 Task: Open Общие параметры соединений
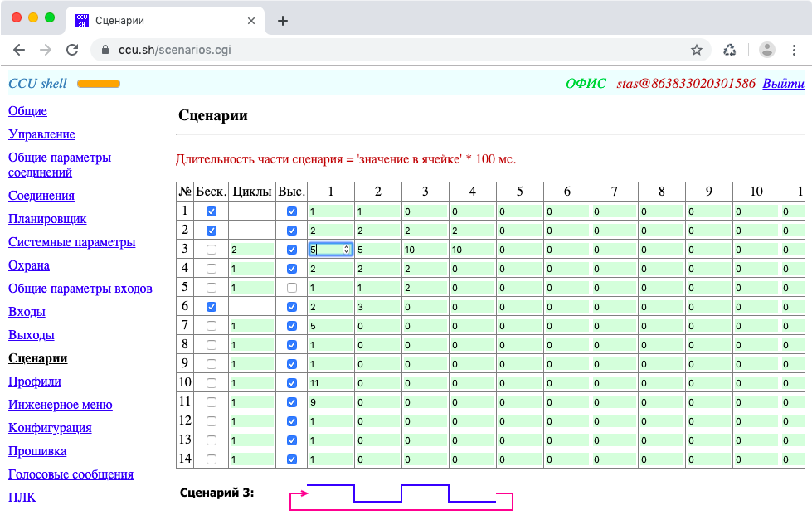(60, 164)
